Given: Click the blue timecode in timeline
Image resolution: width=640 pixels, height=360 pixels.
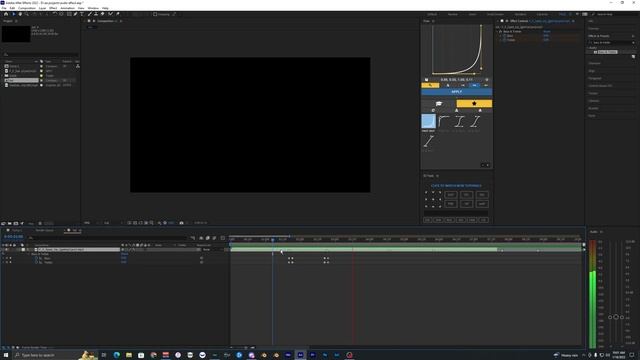Looking at the screenshot, I should tap(13, 237).
